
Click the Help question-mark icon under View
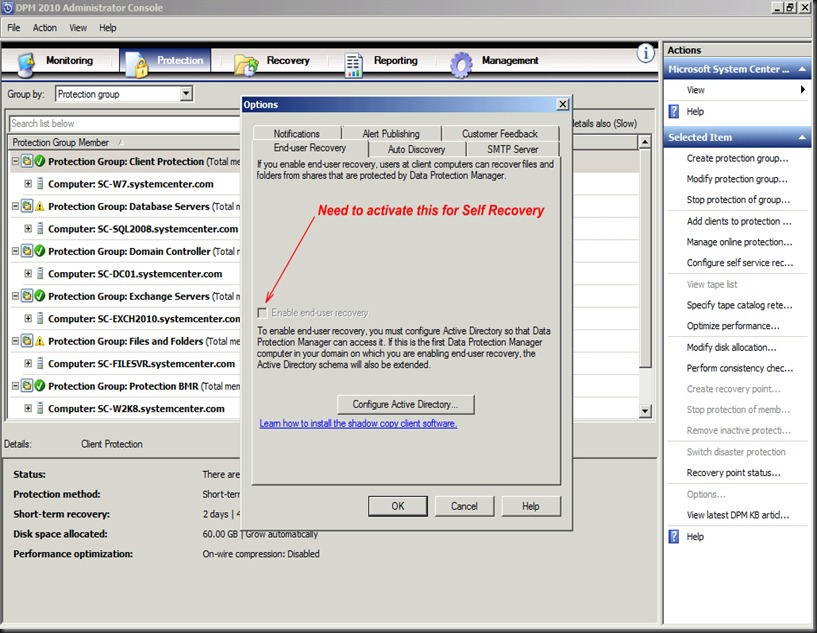tap(674, 111)
